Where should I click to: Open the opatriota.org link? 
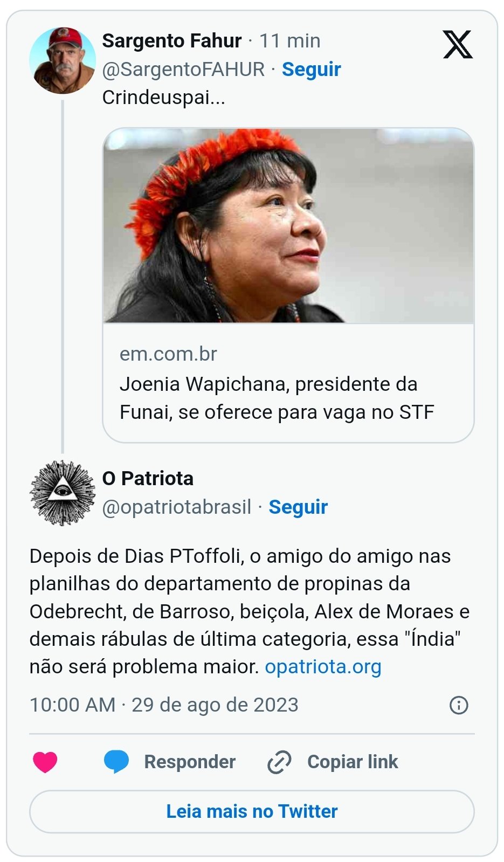pos(323,667)
